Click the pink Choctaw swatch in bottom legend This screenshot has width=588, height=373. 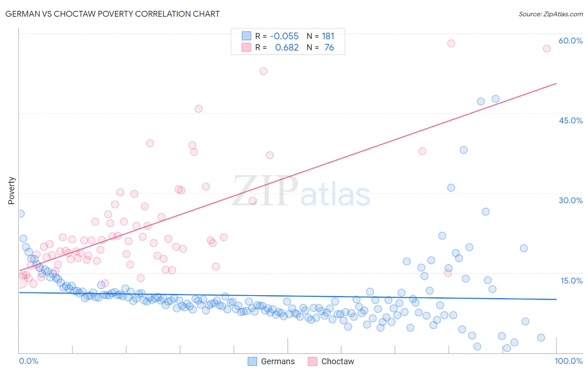312,361
